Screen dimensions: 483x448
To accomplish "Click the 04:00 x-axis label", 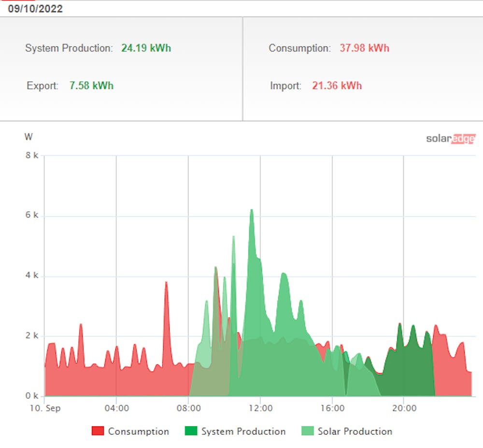I will click(x=117, y=408).
